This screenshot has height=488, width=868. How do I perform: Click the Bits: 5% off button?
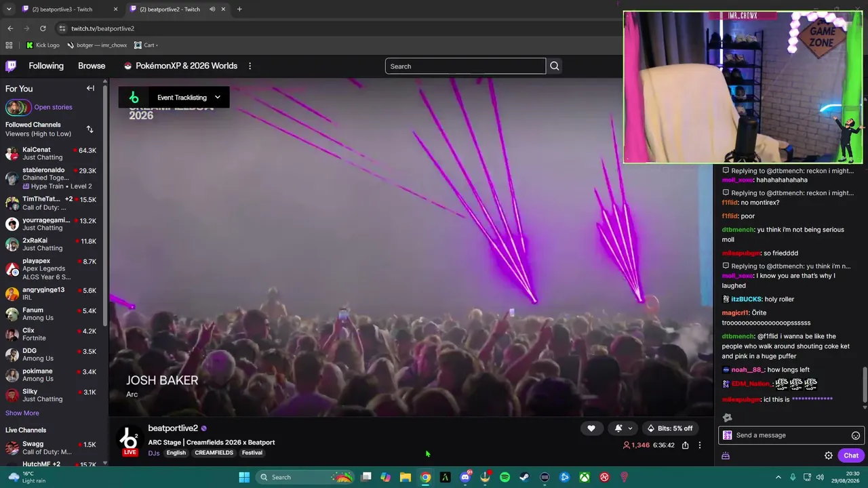[670, 428]
